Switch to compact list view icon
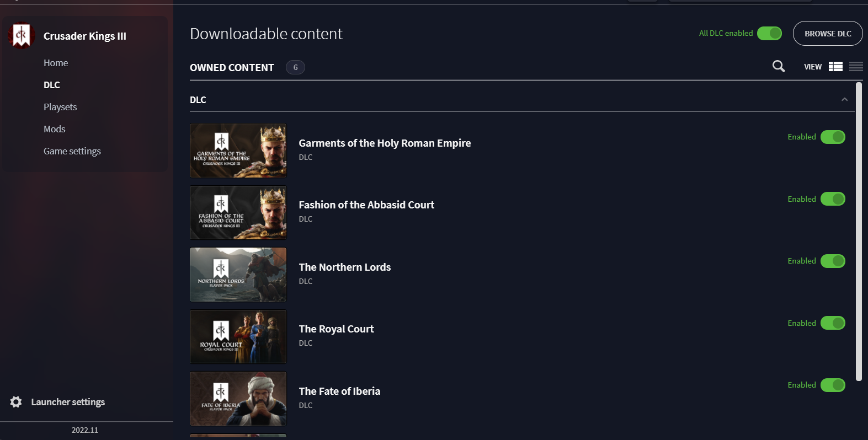 tap(856, 67)
